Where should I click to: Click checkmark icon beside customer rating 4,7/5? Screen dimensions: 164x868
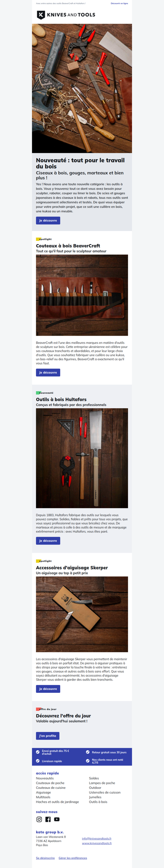tap(88, 761)
